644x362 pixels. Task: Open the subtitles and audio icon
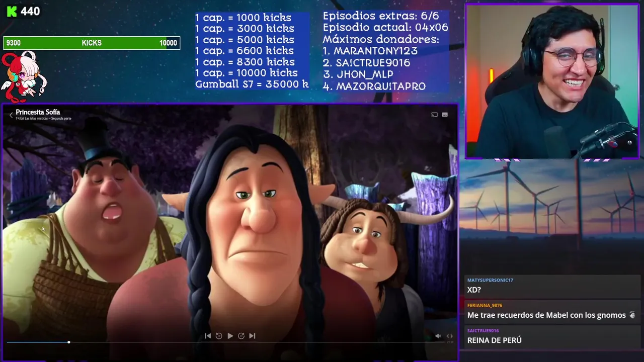(445, 115)
